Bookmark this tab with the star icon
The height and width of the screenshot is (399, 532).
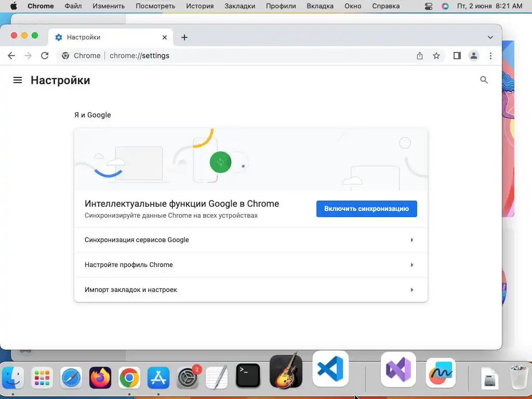[436, 56]
